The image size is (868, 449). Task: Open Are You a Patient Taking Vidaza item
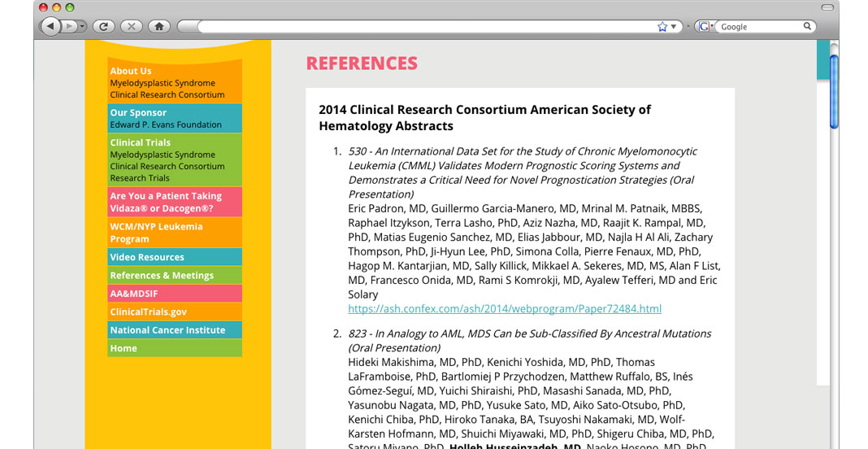point(175,202)
